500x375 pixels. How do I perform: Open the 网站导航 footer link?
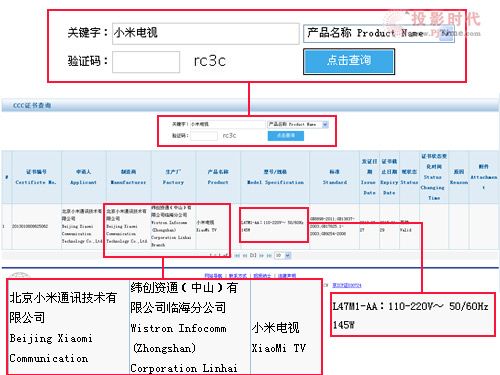(x=213, y=276)
